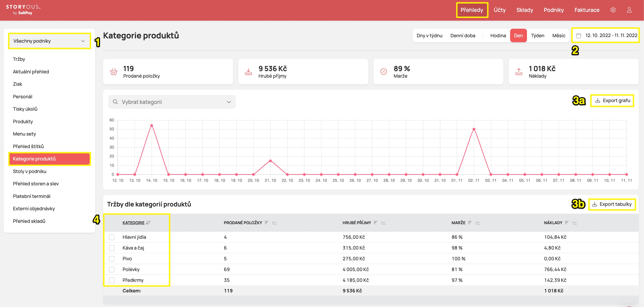Open Sklady in top menu
Image resolution: width=644 pixels, height=307 pixels.
coord(524,10)
